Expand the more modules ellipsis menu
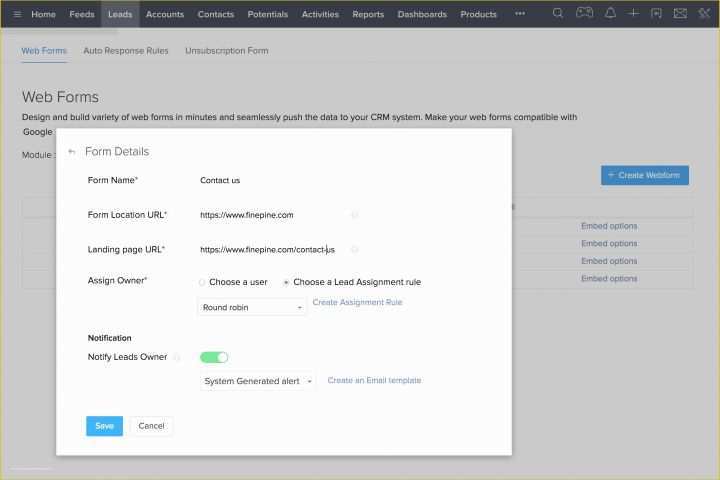 (x=519, y=14)
